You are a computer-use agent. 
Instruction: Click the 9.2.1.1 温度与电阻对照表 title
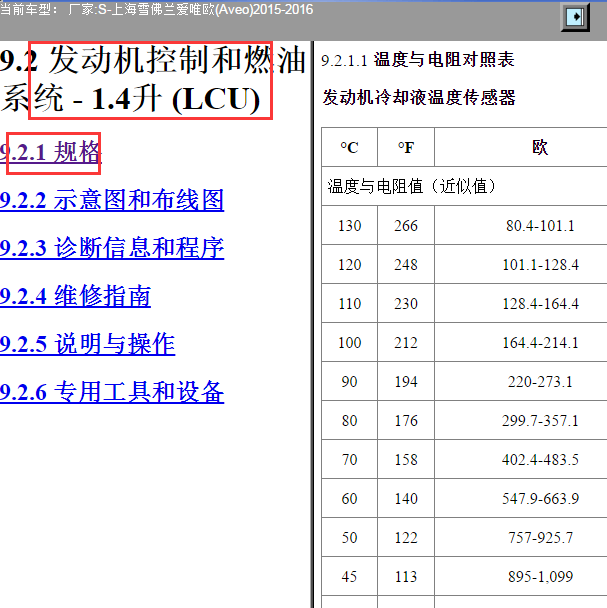pyautogui.click(x=418, y=60)
